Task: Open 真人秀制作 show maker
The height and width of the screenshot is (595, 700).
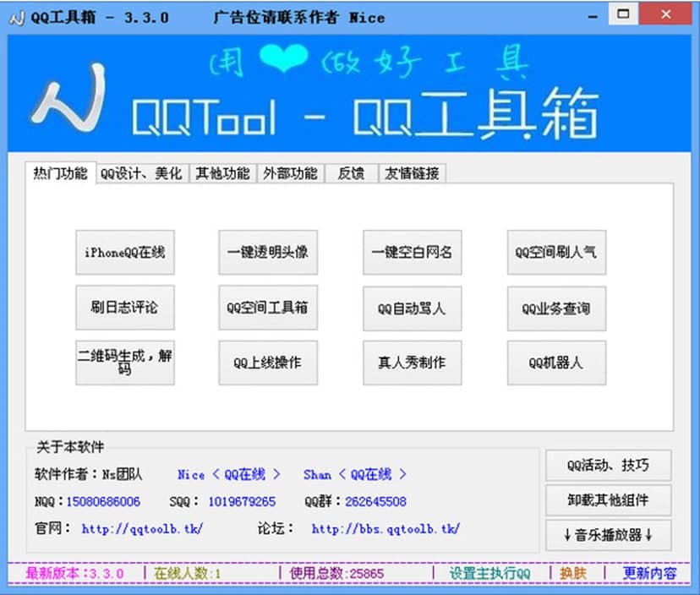Action: tap(412, 362)
